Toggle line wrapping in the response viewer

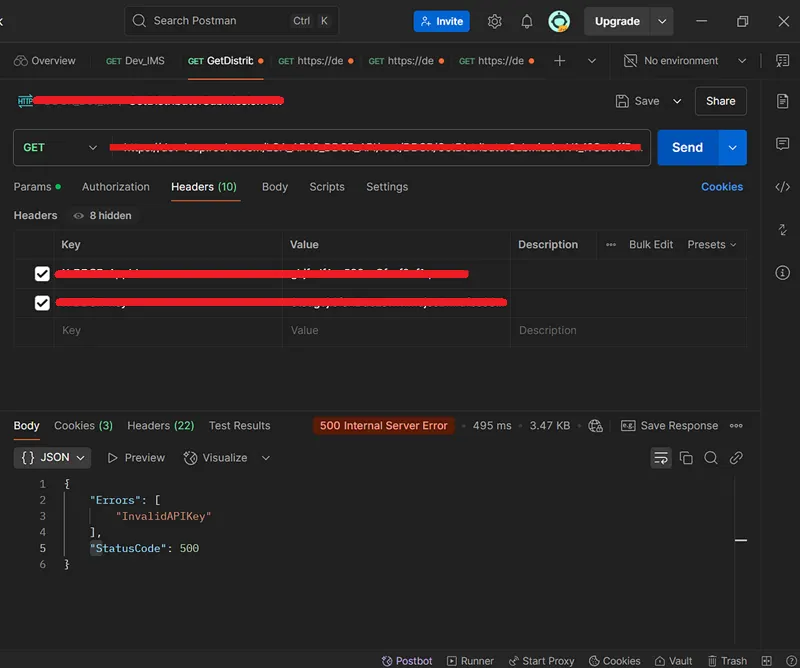[x=661, y=457]
